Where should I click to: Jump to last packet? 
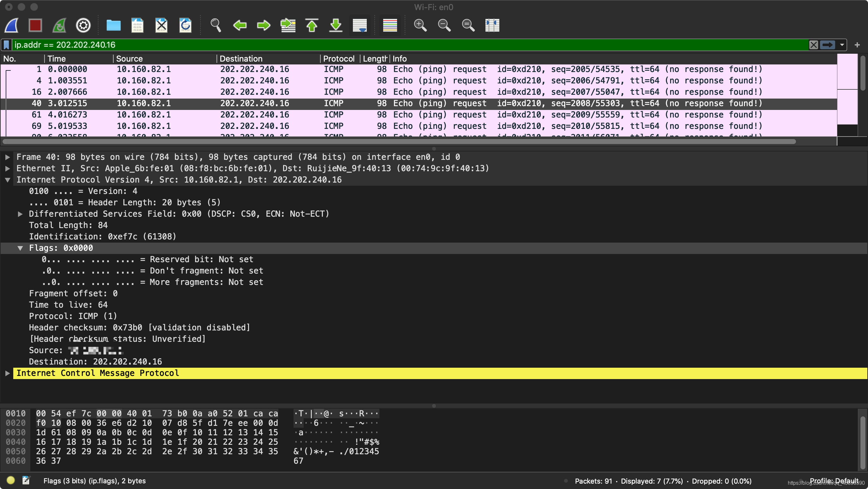[x=336, y=26]
